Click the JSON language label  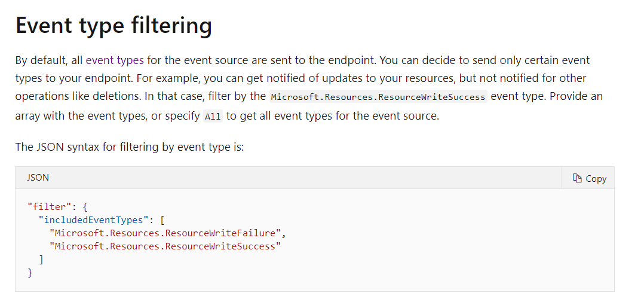coord(38,178)
